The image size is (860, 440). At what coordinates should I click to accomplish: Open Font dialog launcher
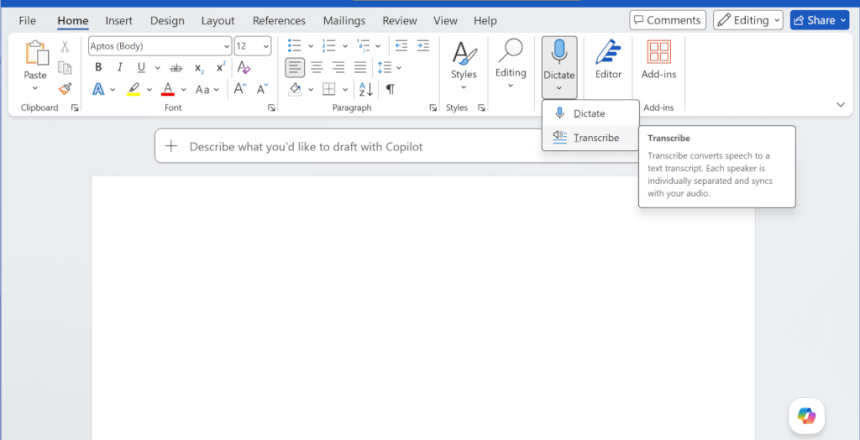coord(271,108)
